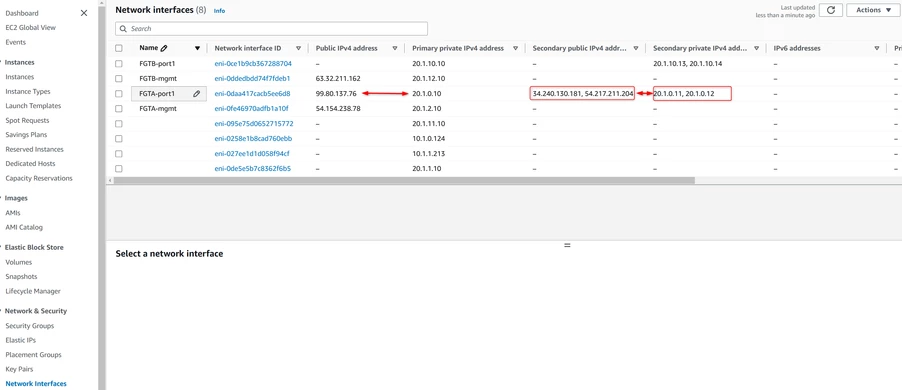Open Reserved Instances
The height and width of the screenshot is (390, 902).
(x=35, y=149)
